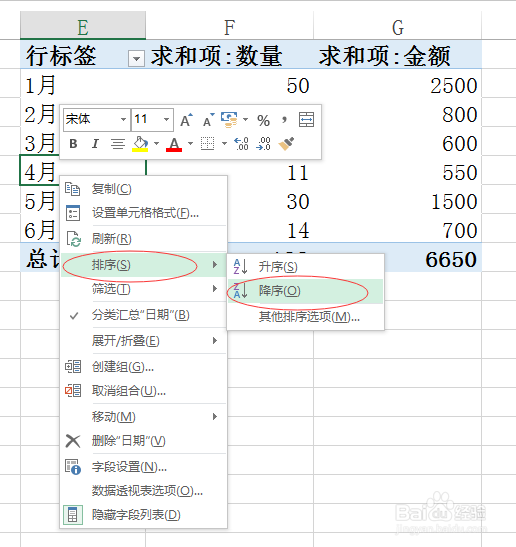516x547 pixels.
Task: Select 升序(S) sort ascending
Action: coord(306,267)
